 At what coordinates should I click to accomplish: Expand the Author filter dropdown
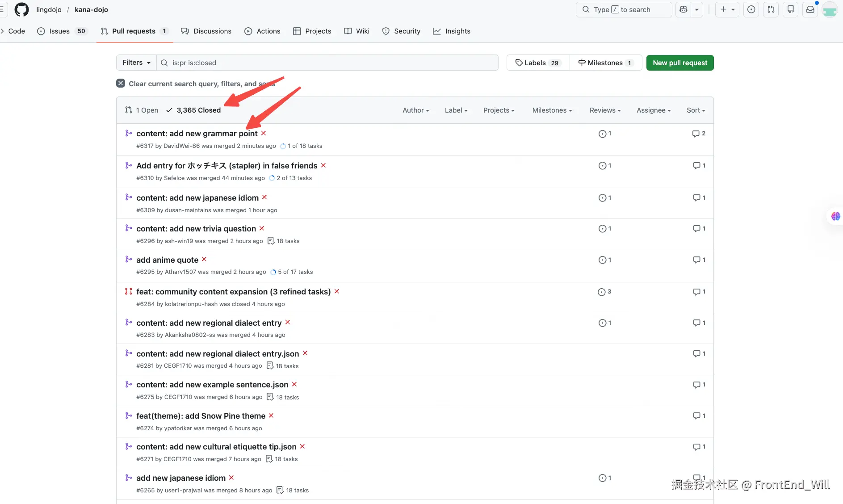(x=416, y=110)
